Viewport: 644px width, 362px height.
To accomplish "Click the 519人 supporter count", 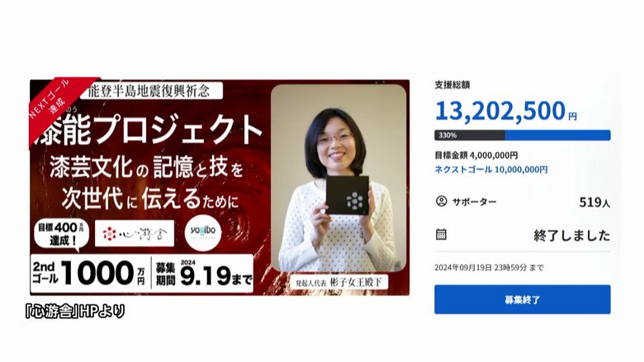I will (594, 202).
